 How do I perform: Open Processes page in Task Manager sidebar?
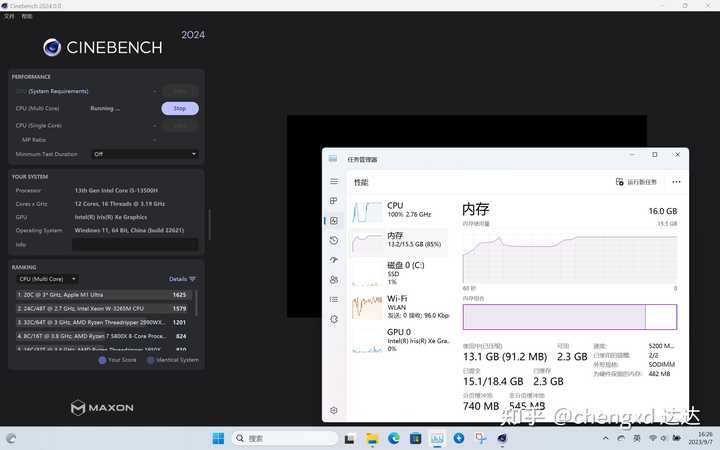[334, 201]
